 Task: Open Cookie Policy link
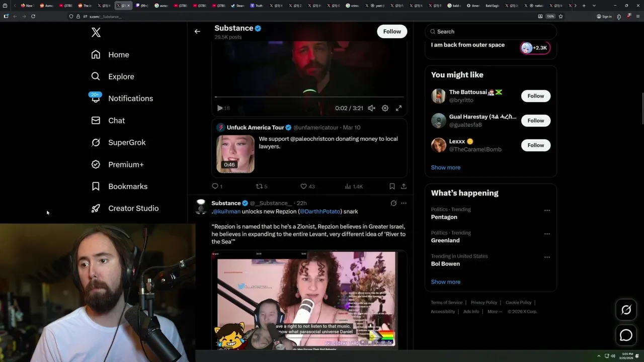point(518,303)
